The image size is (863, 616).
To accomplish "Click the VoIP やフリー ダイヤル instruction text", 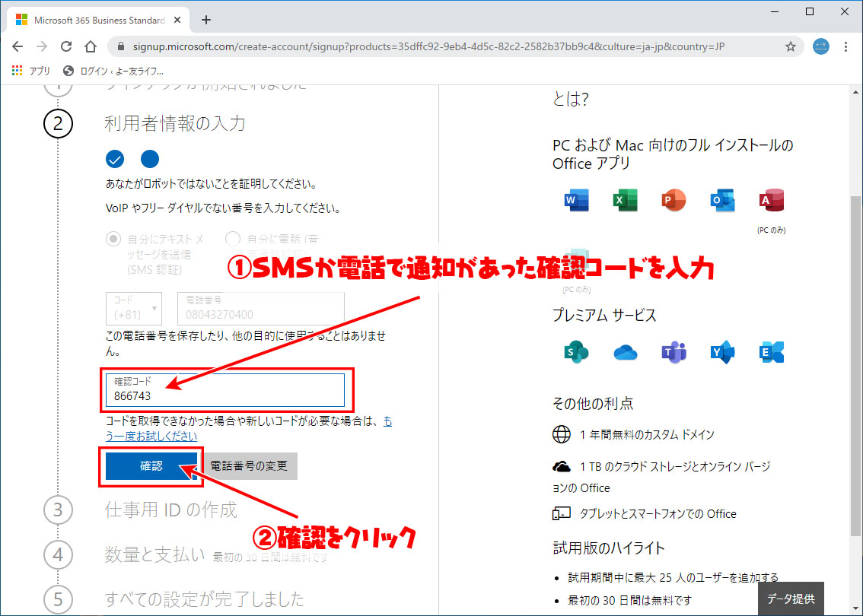I will (x=223, y=208).
